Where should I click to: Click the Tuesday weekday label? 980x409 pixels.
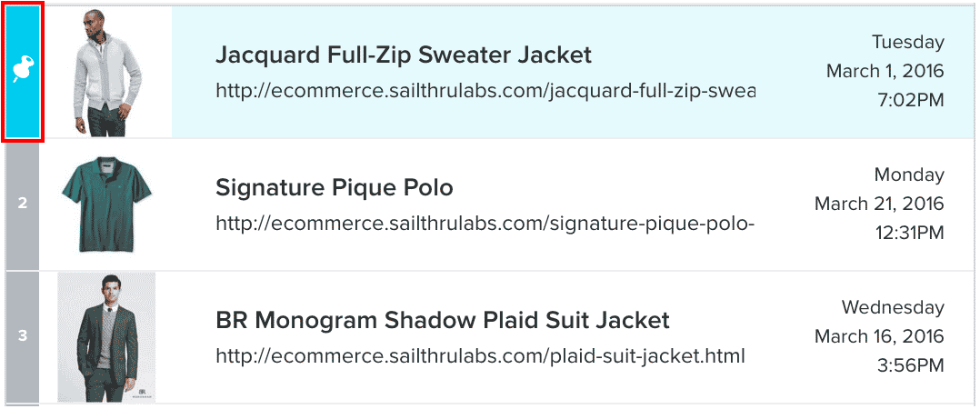(x=908, y=42)
